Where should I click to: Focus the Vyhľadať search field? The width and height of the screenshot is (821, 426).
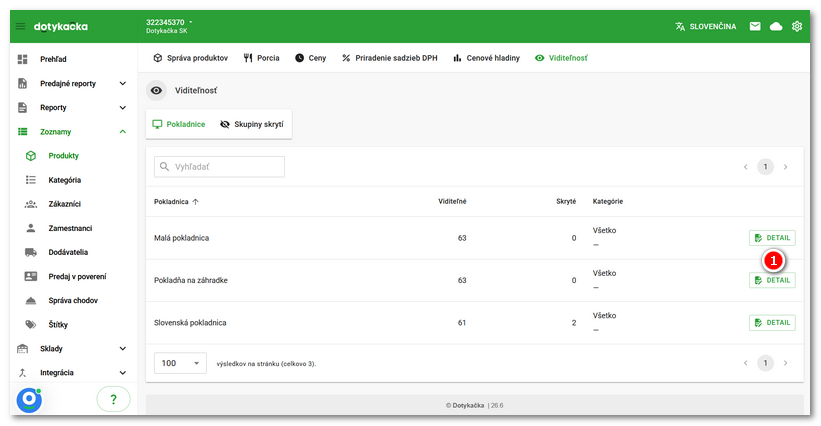click(219, 166)
